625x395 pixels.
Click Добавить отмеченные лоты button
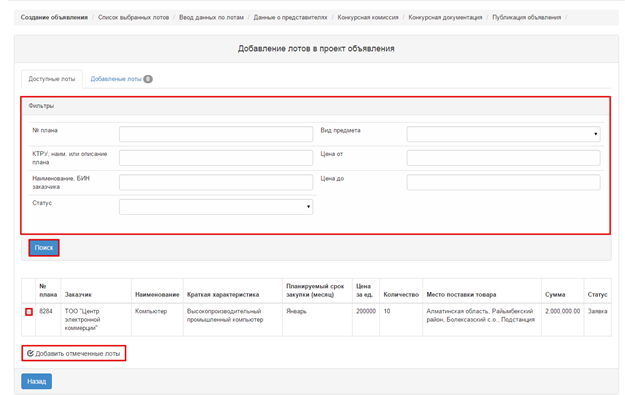(74, 353)
